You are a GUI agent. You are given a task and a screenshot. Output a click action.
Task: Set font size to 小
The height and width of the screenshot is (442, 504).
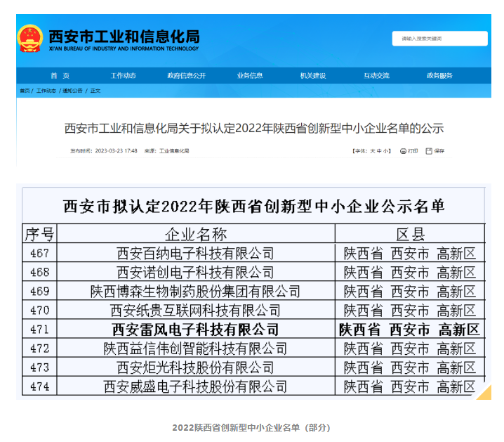pyautogui.click(x=385, y=151)
